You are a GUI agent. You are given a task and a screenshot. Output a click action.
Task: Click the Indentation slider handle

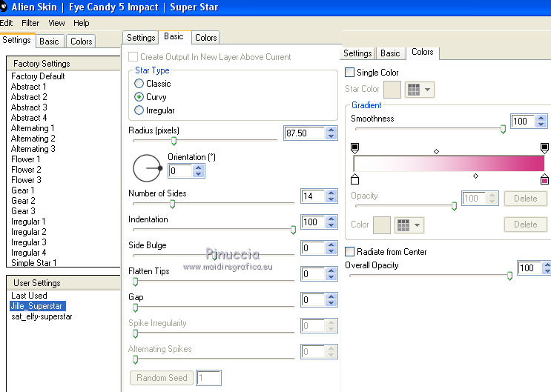point(293,230)
